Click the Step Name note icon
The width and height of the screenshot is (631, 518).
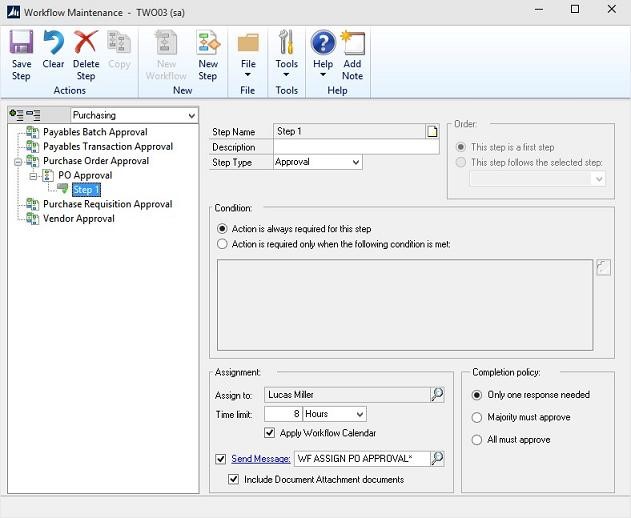[x=432, y=132]
